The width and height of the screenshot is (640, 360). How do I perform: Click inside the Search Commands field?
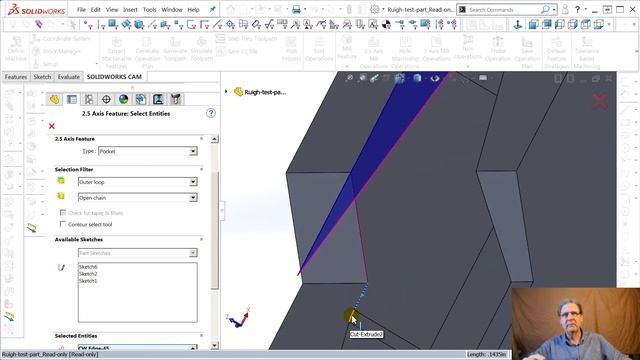pos(503,9)
